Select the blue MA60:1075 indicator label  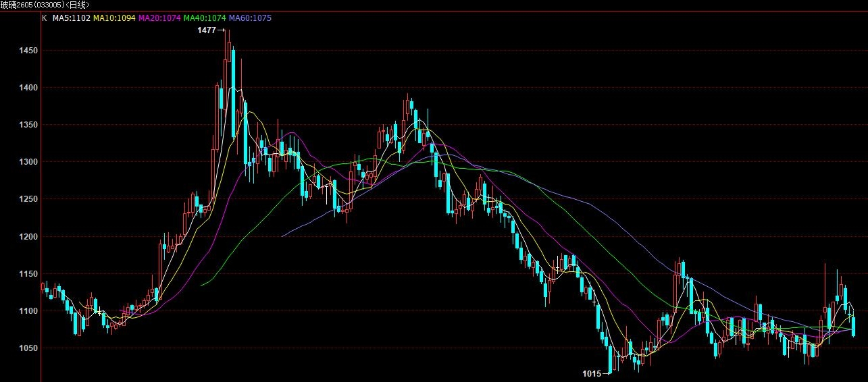tap(251, 18)
